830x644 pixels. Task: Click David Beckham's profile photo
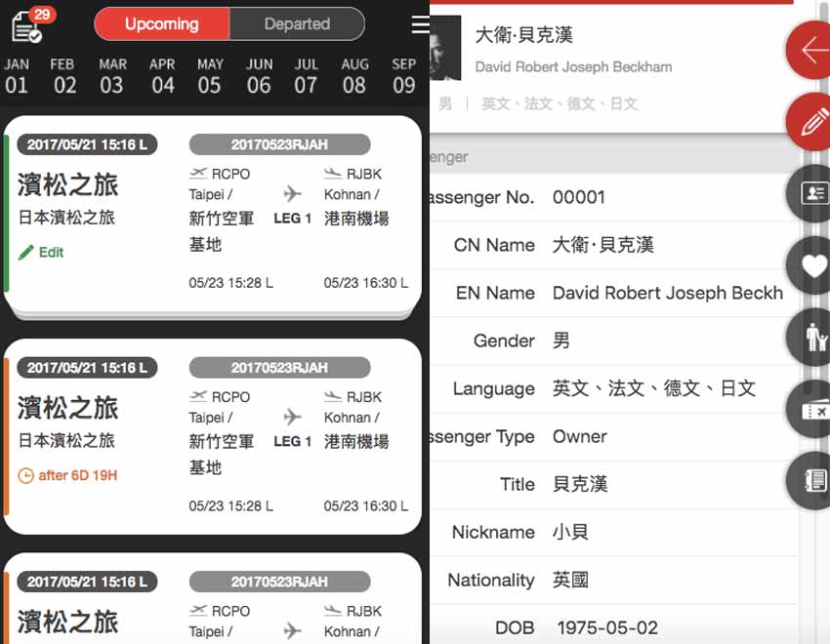coord(444,48)
